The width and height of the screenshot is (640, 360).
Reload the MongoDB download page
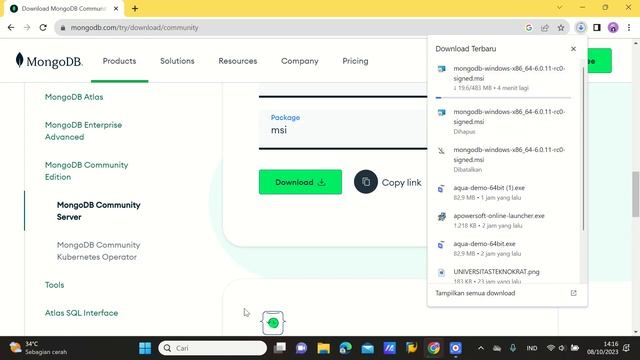click(43, 27)
